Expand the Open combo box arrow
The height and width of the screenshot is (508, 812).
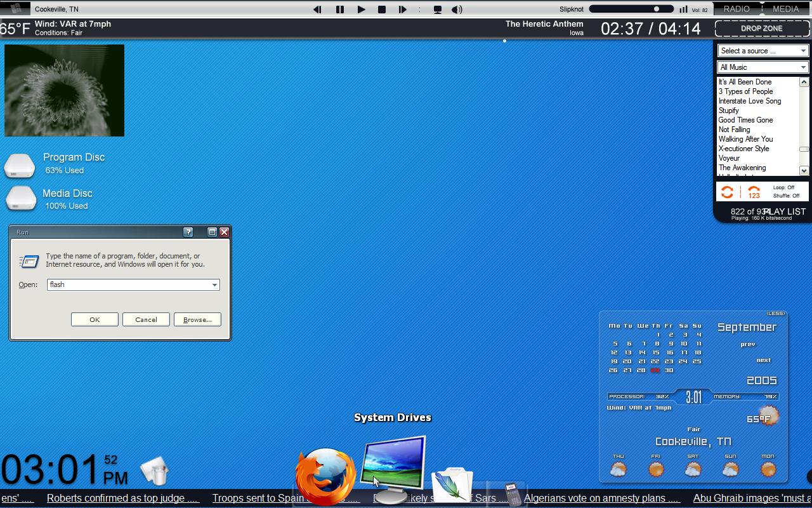pos(214,285)
